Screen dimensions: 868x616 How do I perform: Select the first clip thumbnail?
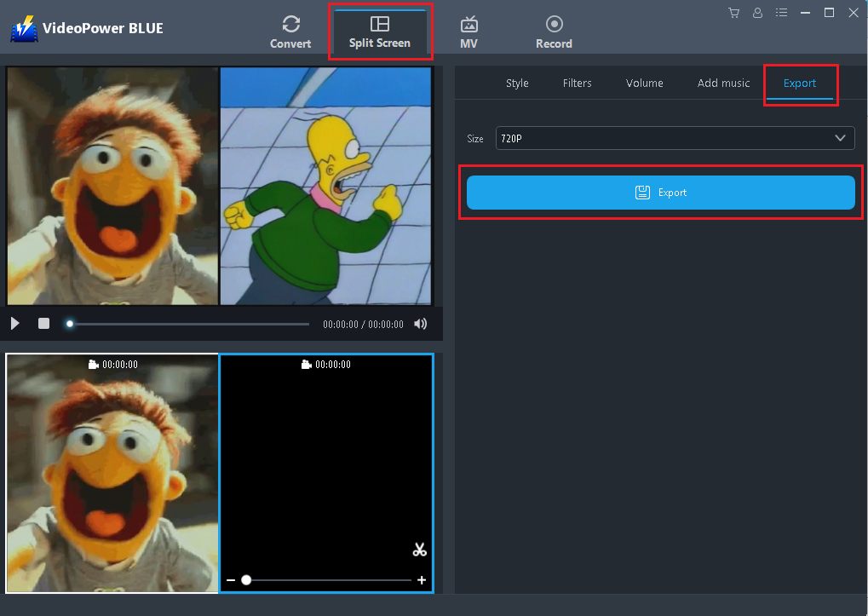click(111, 473)
